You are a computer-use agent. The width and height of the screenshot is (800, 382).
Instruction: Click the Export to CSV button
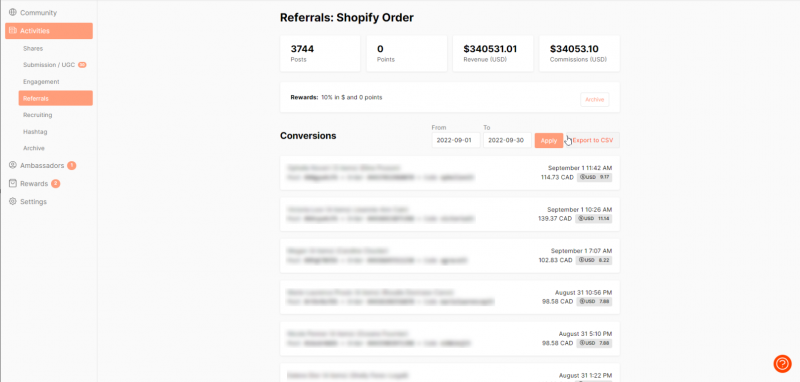click(593, 140)
